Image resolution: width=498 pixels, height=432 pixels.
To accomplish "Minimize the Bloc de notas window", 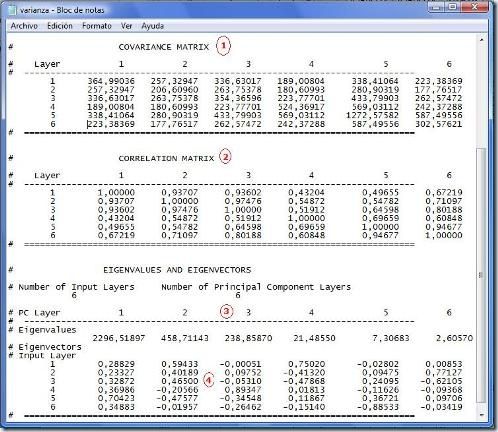I will click(x=437, y=7).
